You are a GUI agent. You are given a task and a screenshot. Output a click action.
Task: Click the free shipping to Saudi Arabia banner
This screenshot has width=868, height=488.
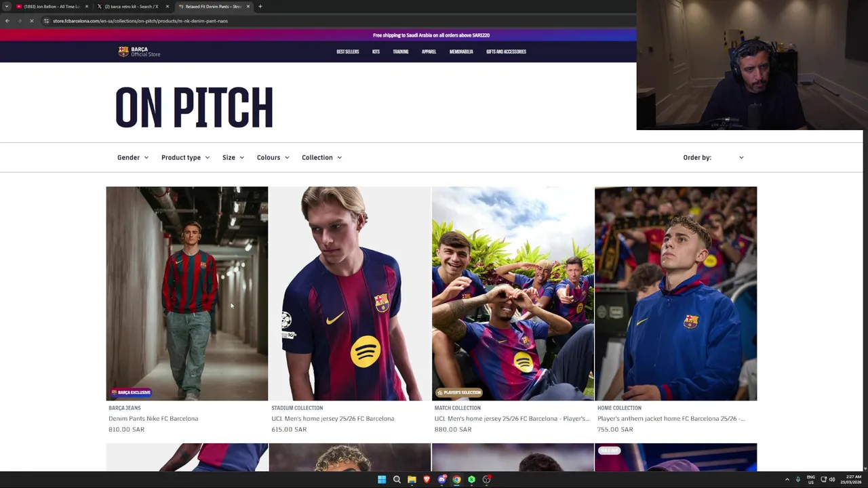coord(431,35)
